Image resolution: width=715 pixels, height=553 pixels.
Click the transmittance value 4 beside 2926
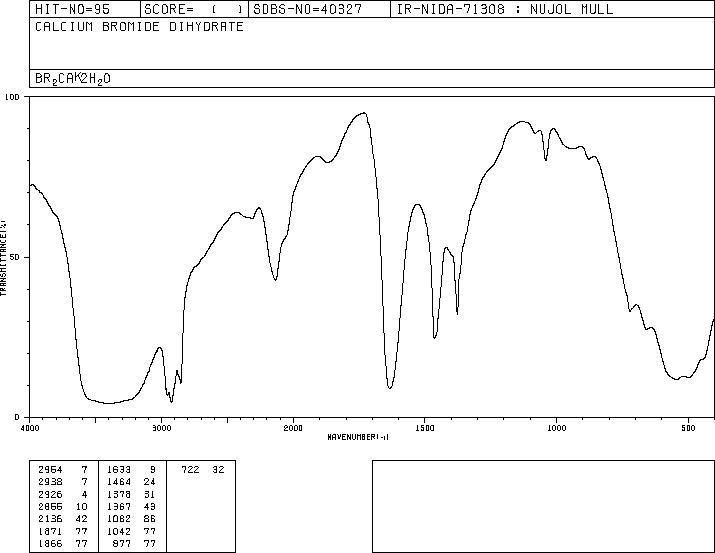point(84,494)
